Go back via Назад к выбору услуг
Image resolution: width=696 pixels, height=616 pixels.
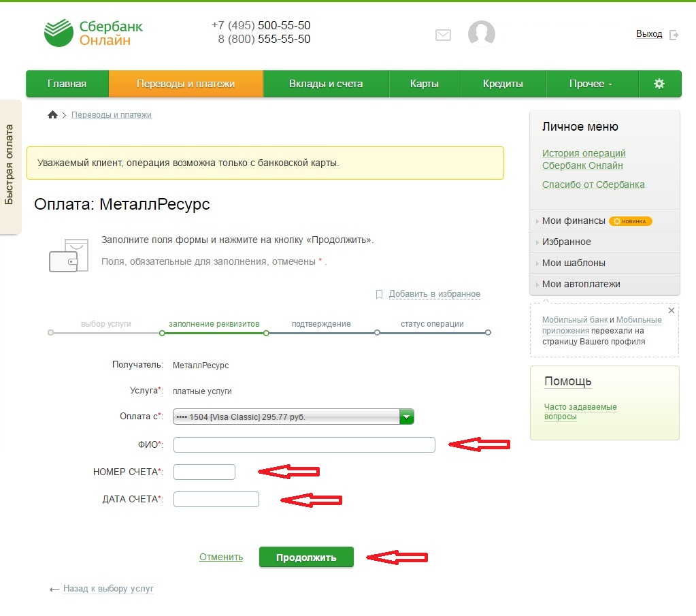[108, 589]
